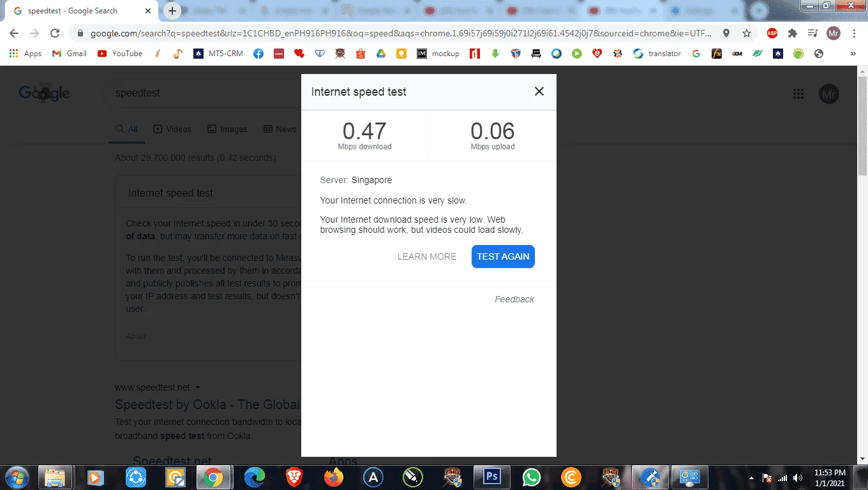Open the Gmail bookmark
Image resolution: width=868 pixels, height=490 pixels.
[x=70, y=54]
